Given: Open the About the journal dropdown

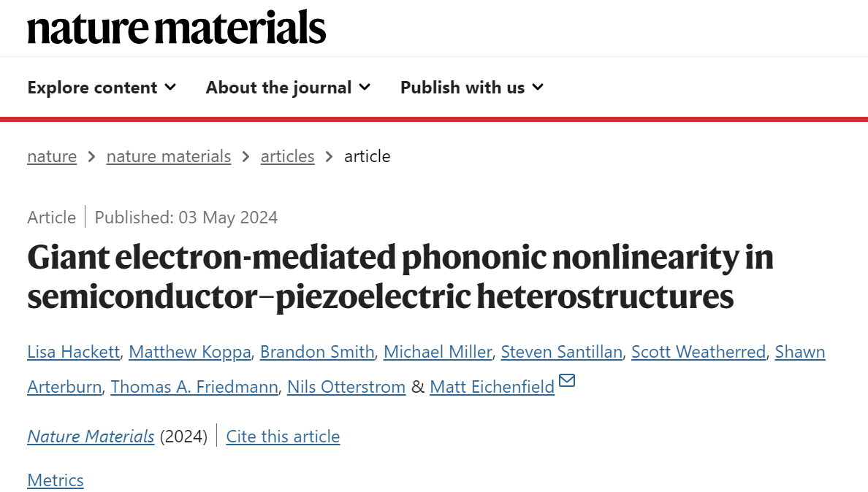Looking at the screenshot, I should (289, 88).
